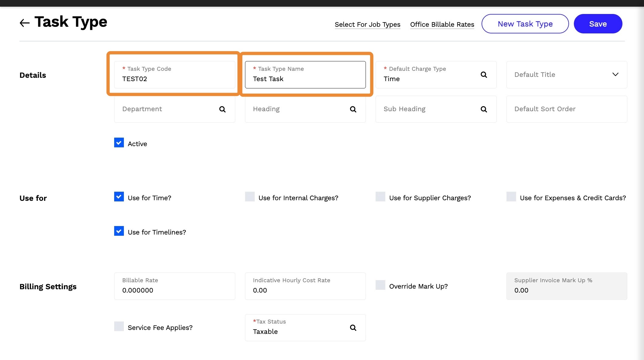Focus the Default Sort Order field

click(x=567, y=109)
